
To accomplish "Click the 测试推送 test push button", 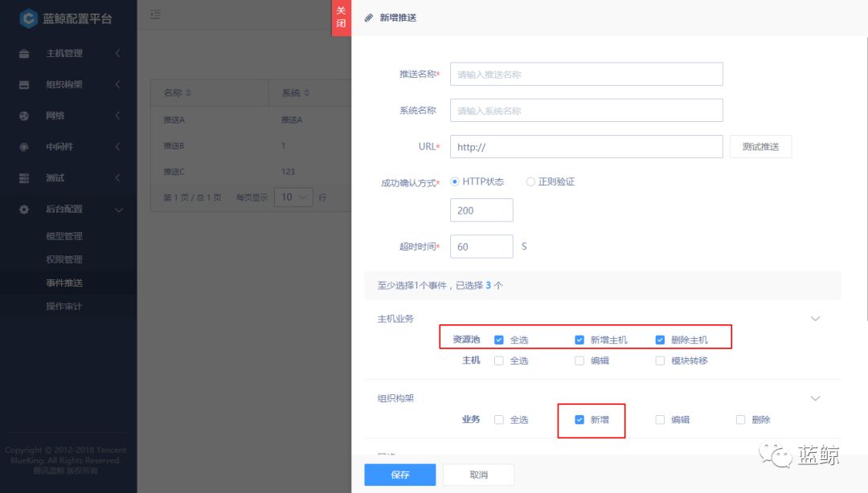I will click(x=759, y=146).
